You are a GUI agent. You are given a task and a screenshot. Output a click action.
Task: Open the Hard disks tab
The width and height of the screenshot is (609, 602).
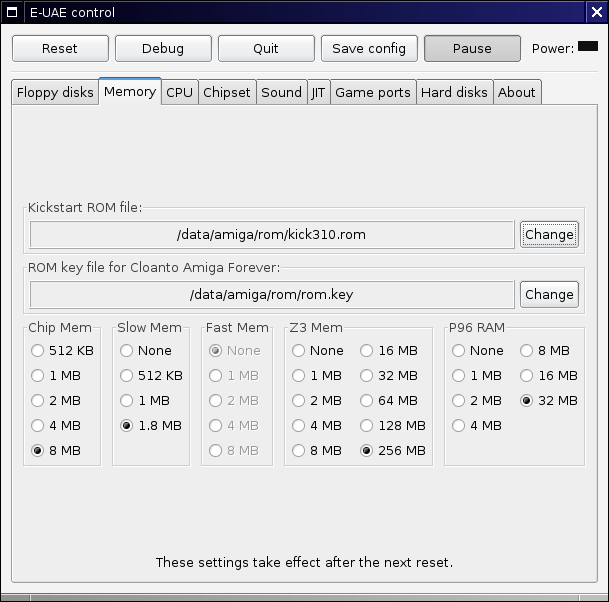click(454, 92)
